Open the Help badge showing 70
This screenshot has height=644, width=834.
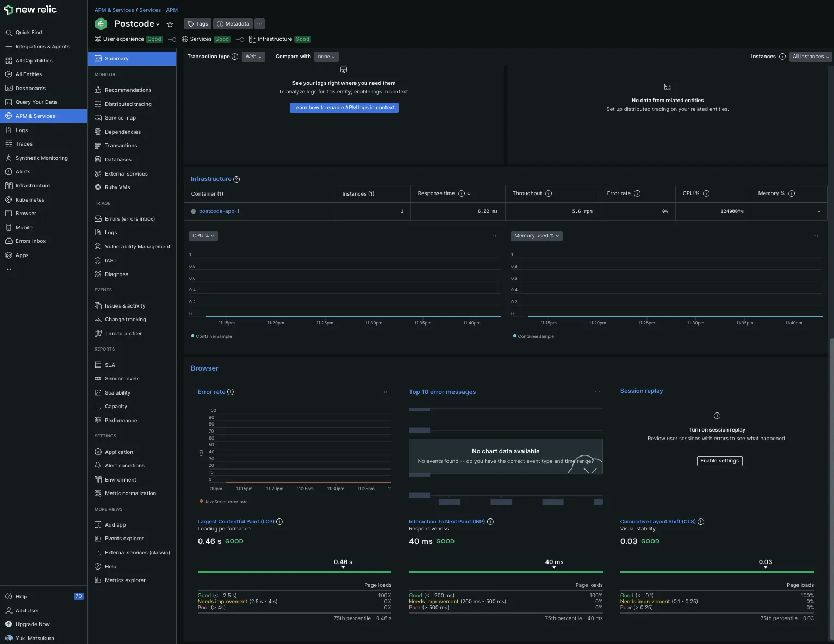[x=78, y=596]
